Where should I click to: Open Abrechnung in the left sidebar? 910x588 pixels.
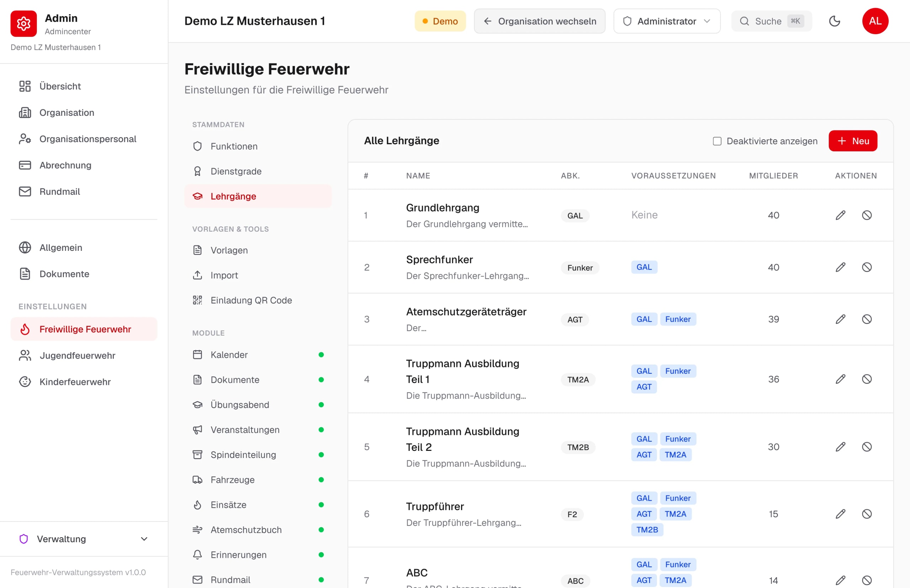[x=84, y=165]
